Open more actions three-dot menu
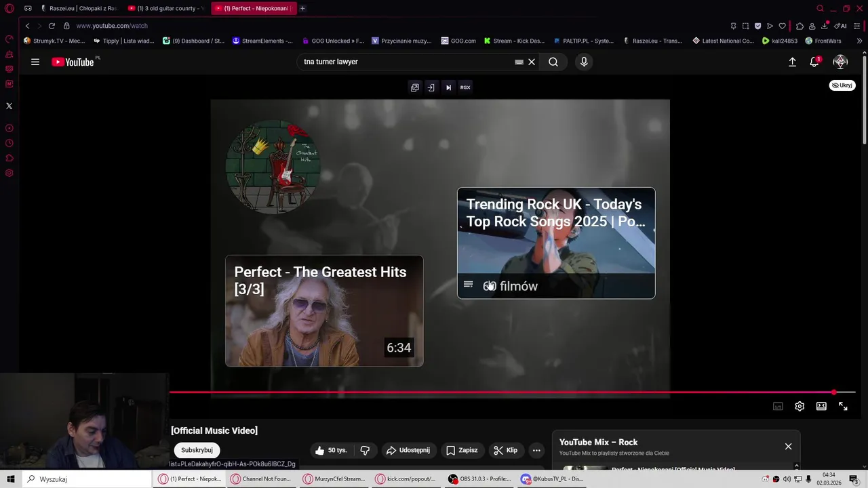The width and height of the screenshot is (868, 488). [536, 450]
